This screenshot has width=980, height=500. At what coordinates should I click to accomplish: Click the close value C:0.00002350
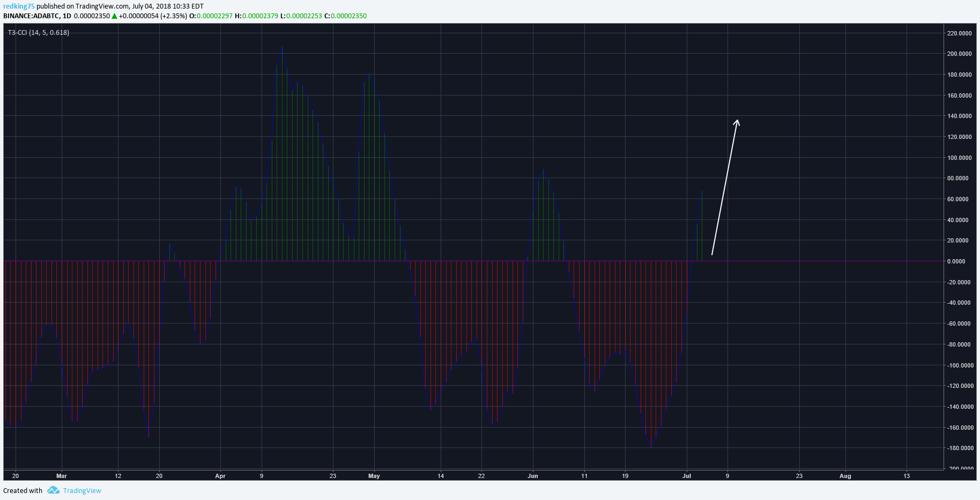pyautogui.click(x=345, y=16)
